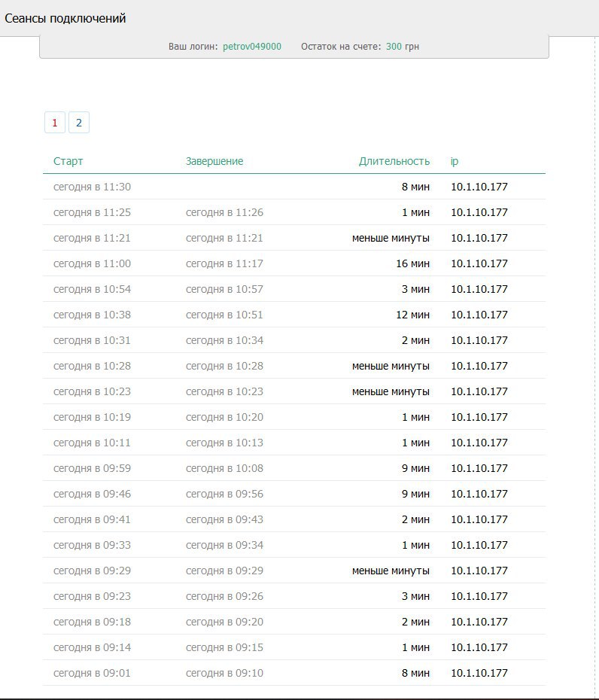The image size is (599, 700).
Task: Select the 8 мин duration of 11:30 session
Action: 415,187
